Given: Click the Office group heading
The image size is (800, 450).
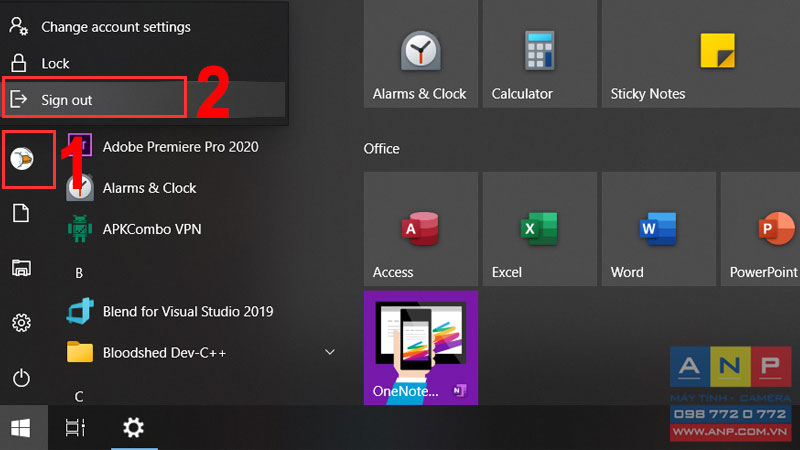Looking at the screenshot, I should tap(382, 149).
